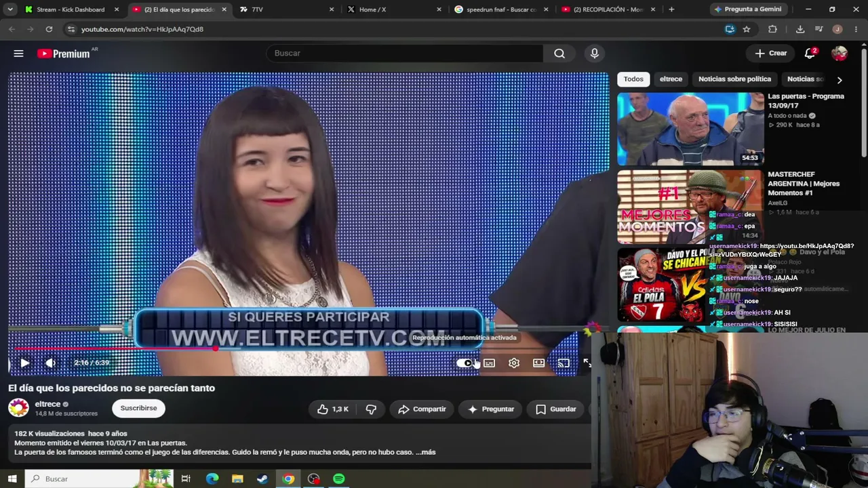Switch to the speedrun fnaf search tab
This screenshot has width=868, height=488.
pyautogui.click(x=501, y=9)
